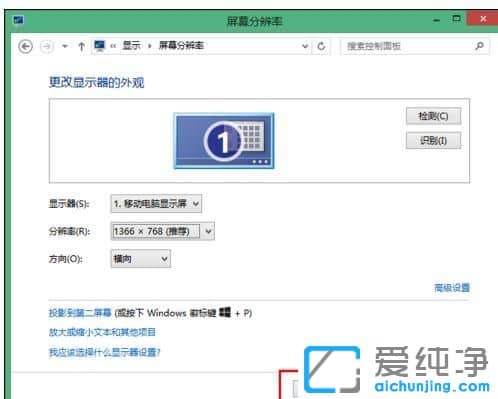Open the recent locations dropdown arrow
The width and height of the screenshot is (498, 399).
(x=65, y=46)
